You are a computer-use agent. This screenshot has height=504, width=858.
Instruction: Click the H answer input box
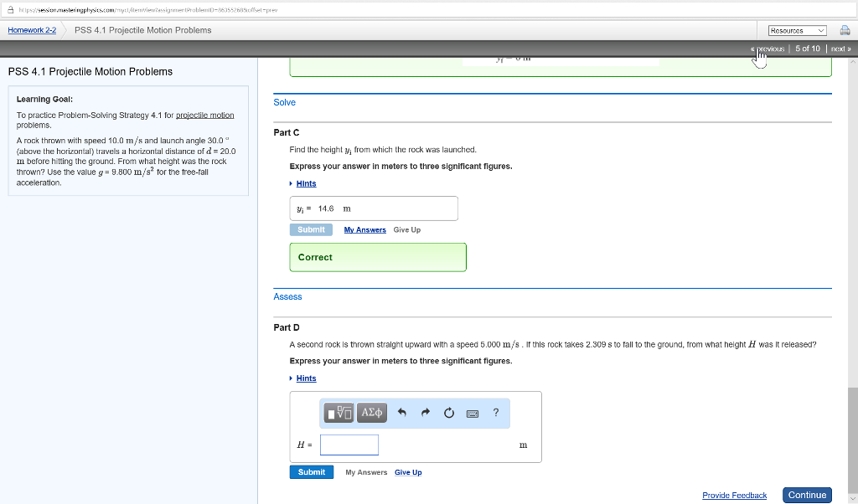point(349,445)
